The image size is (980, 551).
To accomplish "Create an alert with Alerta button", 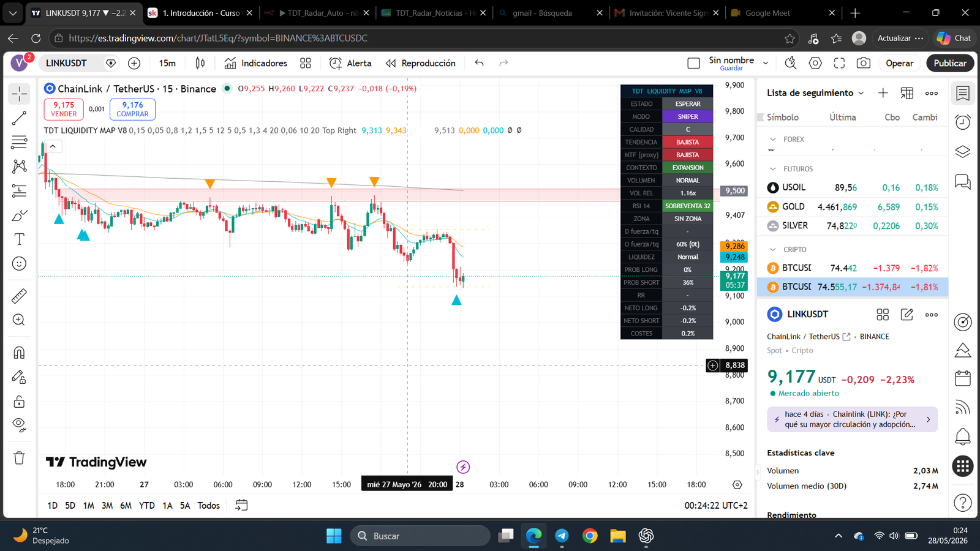I will pos(350,63).
